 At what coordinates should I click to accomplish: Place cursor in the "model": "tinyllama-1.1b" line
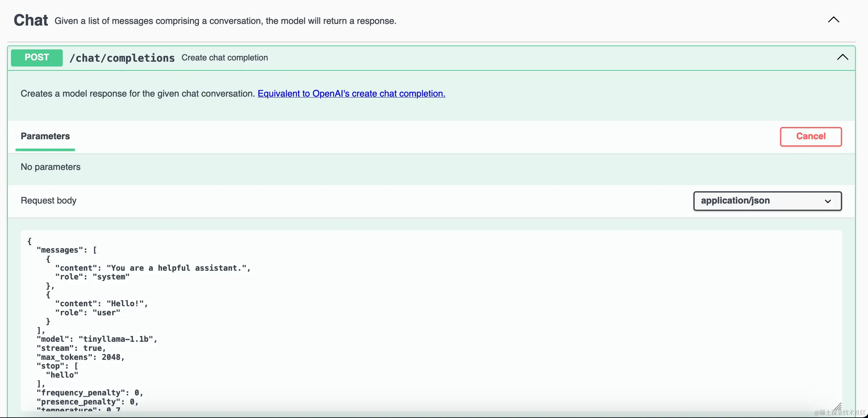tap(97, 339)
